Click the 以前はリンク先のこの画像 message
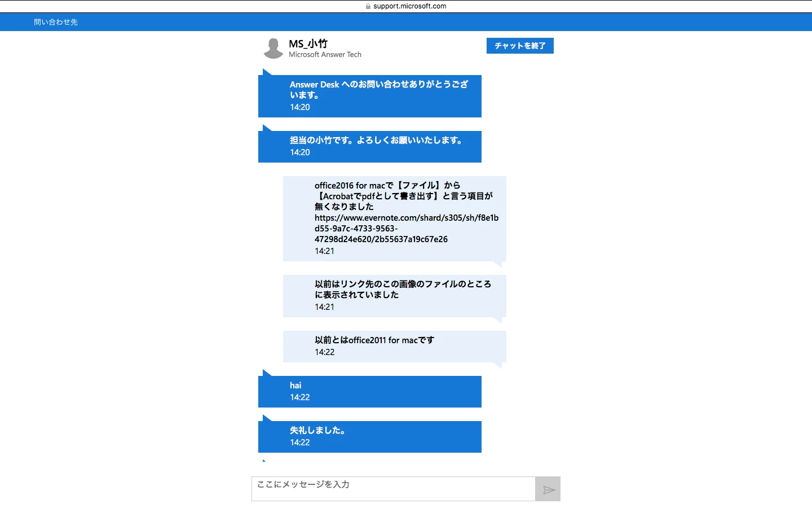Viewport: 812px width, 508px height. pyautogui.click(x=395, y=296)
